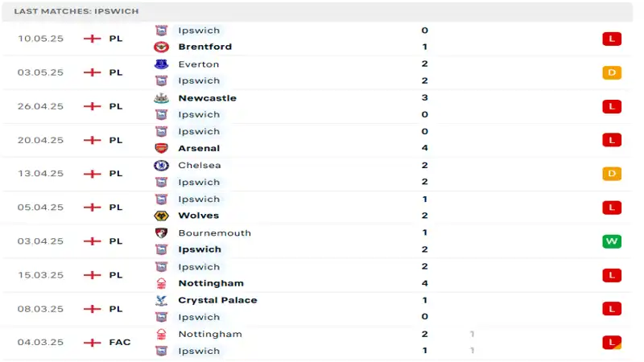The image size is (644, 362).
Task: Click the L badge for Brentford match
Action: pyautogui.click(x=612, y=39)
